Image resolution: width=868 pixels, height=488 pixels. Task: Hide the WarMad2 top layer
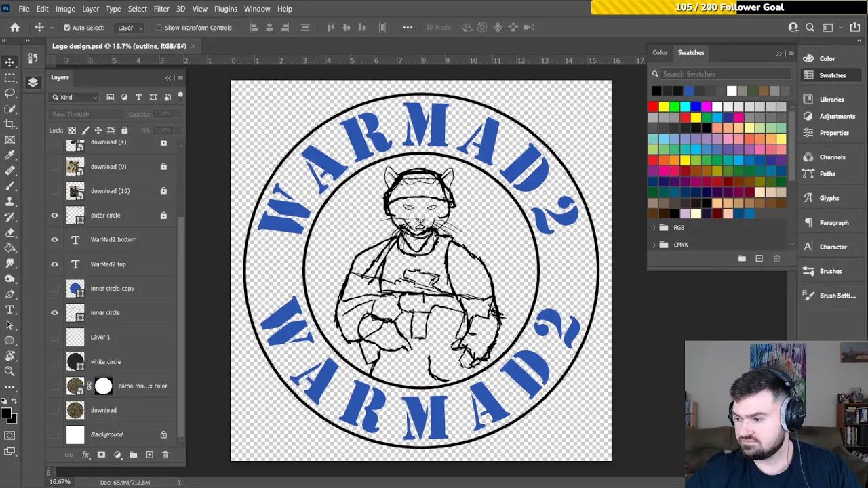click(55, 264)
